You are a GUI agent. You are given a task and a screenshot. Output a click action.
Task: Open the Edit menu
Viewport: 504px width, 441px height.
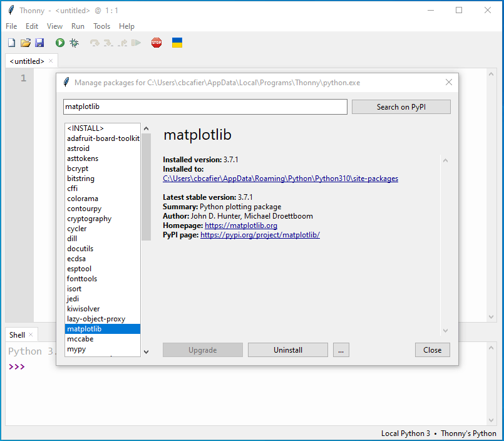click(32, 26)
